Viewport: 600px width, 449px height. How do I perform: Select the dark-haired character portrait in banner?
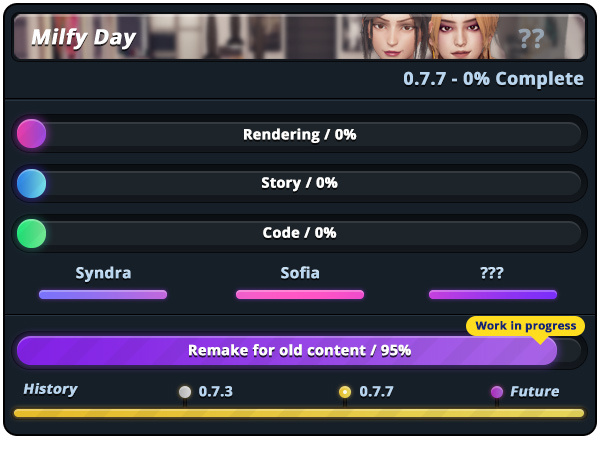point(393,37)
